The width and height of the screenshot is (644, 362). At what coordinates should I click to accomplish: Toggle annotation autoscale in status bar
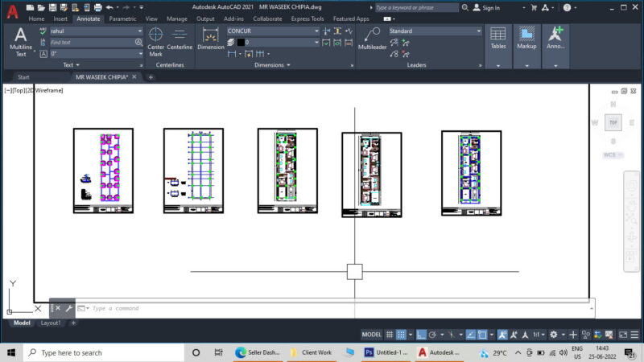[514, 335]
